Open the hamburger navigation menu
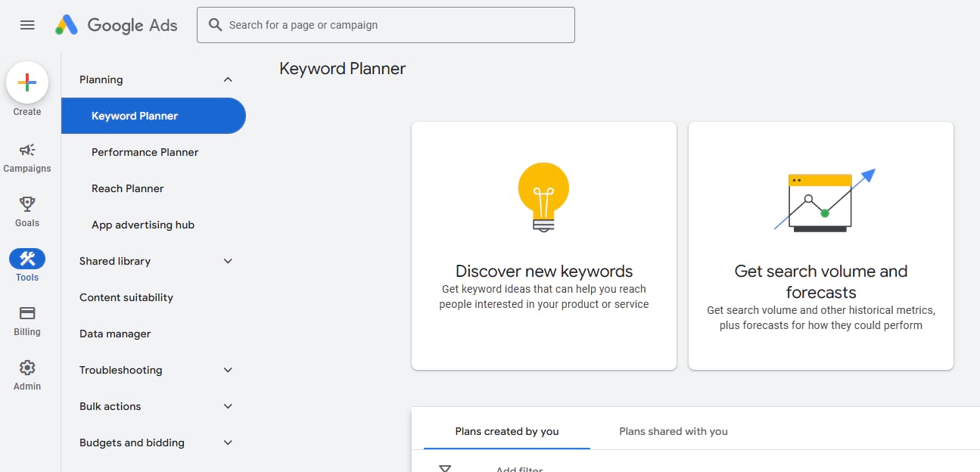The image size is (980, 472). pyautogui.click(x=26, y=24)
